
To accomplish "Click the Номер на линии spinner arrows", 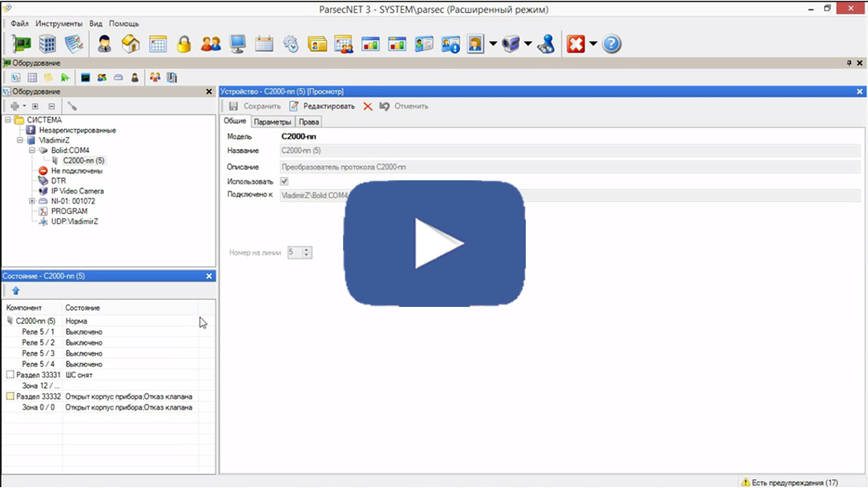I will click(x=307, y=252).
